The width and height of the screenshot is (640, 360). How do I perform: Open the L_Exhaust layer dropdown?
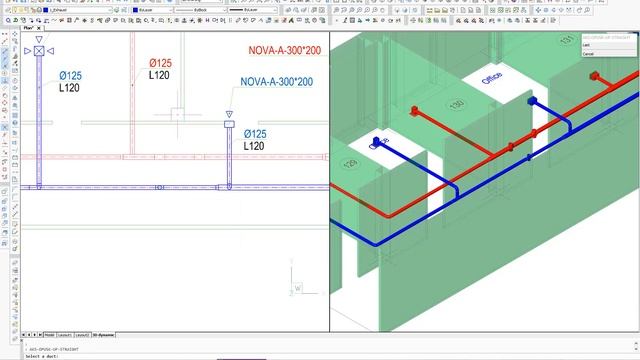pos(110,10)
